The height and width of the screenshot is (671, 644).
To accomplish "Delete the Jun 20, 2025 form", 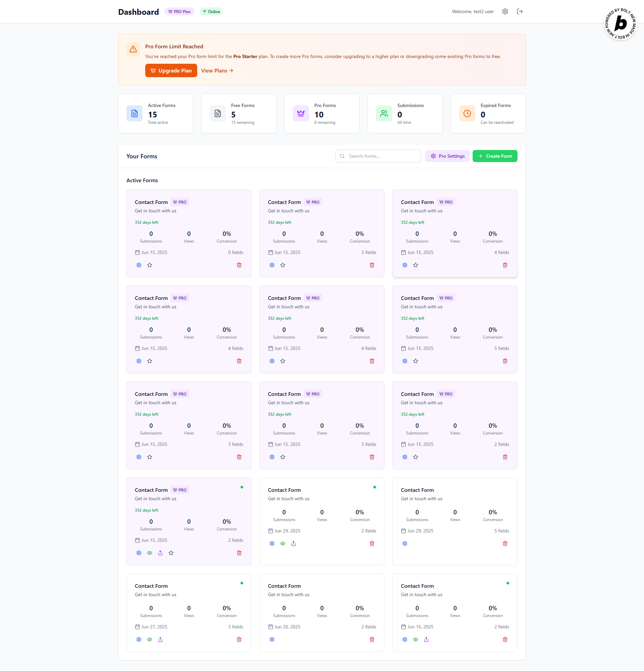I will tap(372, 639).
